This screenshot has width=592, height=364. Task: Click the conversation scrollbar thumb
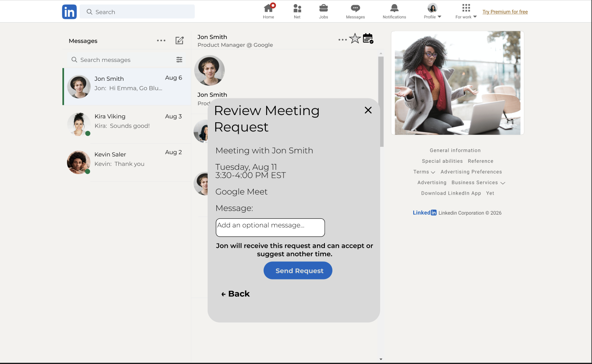click(381, 102)
